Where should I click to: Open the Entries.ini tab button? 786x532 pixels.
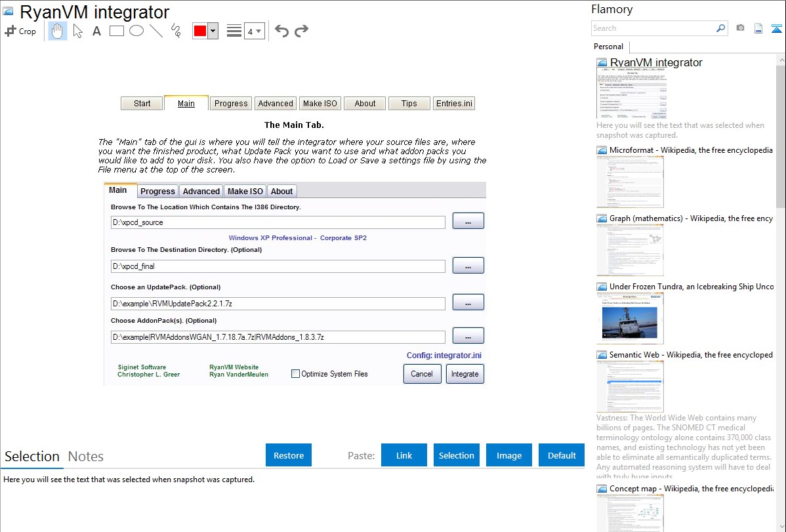454,103
